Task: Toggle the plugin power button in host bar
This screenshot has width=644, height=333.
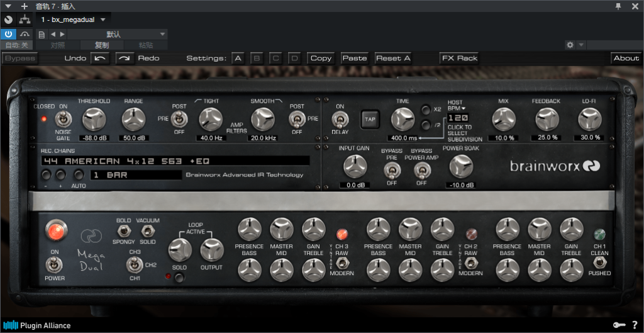Action: [8, 34]
